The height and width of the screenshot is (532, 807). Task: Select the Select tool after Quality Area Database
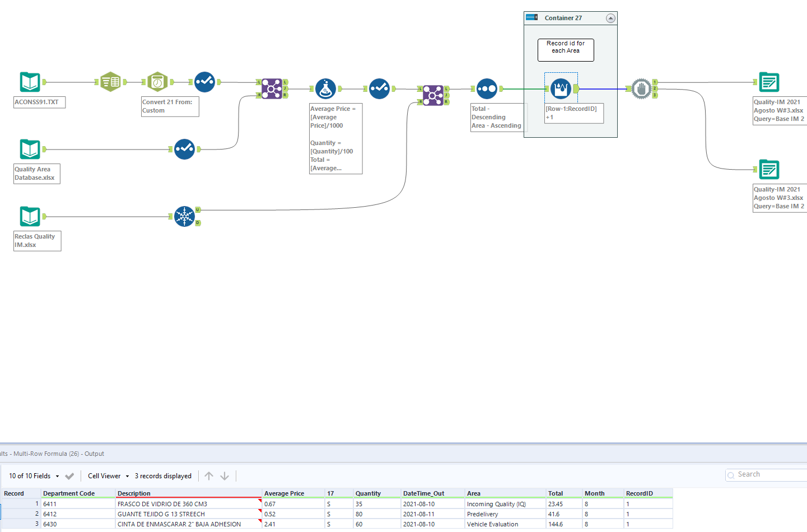pos(185,149)
